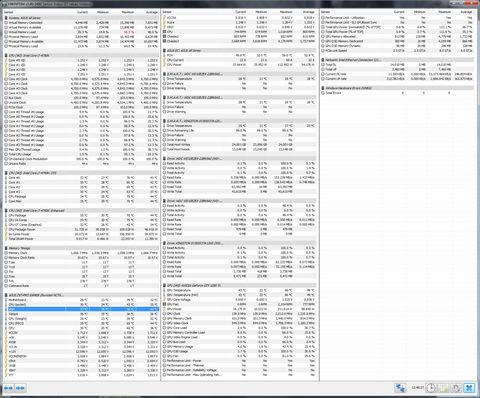Select the GPU [#0] NVIDIA GeForce GTX 1080 Ti header
Image resolution: width=480 pixels, height=398 pixels.
(x=239, y=286)
